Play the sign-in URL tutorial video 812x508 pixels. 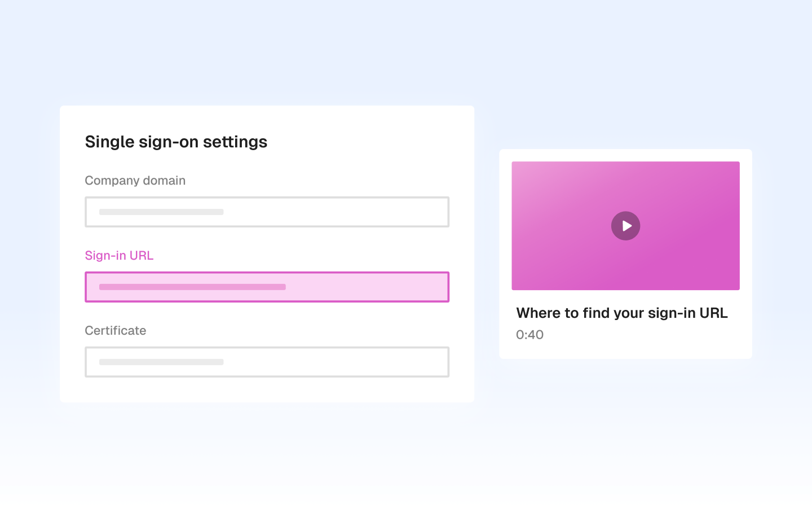(625, 226)
